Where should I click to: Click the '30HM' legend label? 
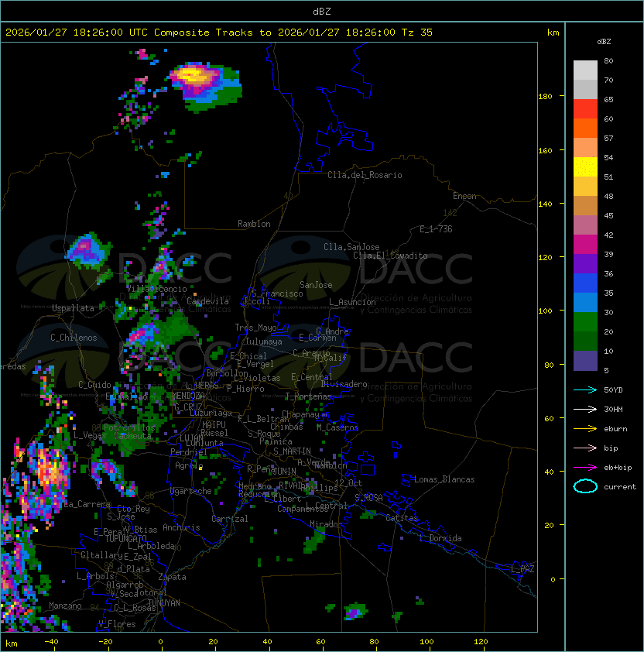[x=613, y=409]
